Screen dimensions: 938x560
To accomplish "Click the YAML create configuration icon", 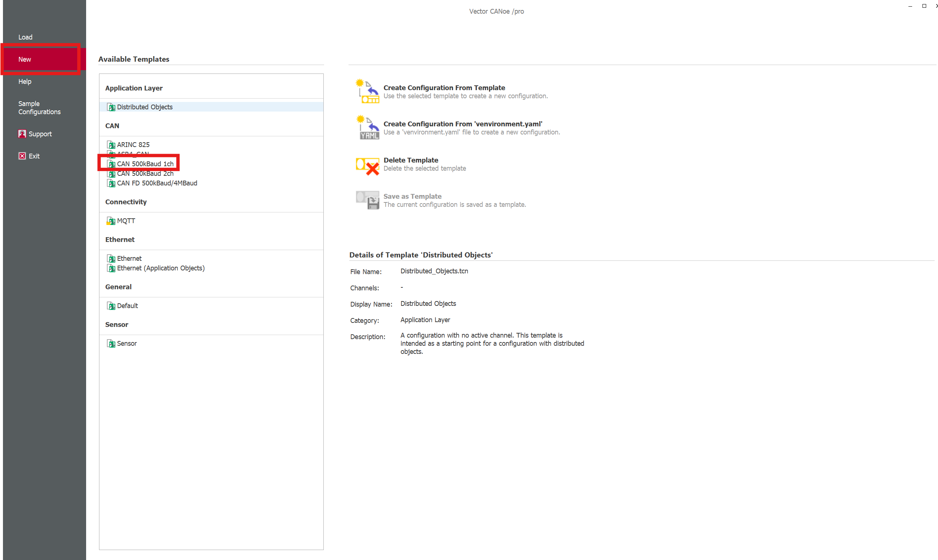I will [367, 127].
